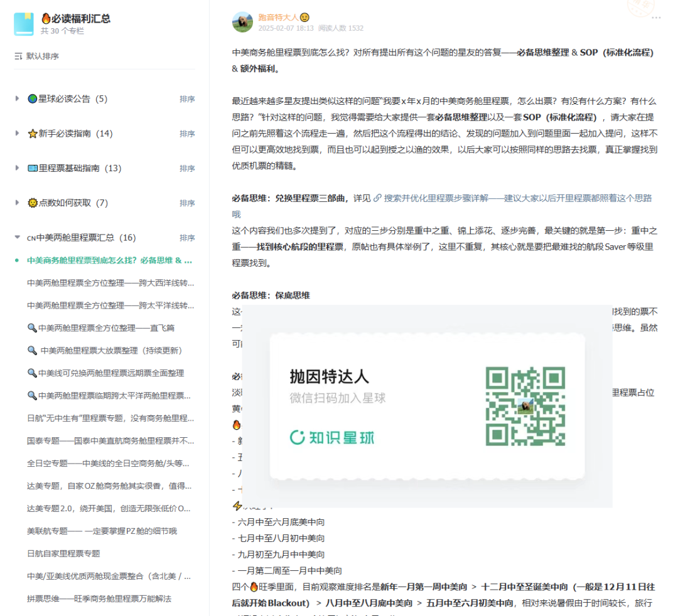
Task: Click 排序 next to 新手必读指南
Action: pos(187,134)
